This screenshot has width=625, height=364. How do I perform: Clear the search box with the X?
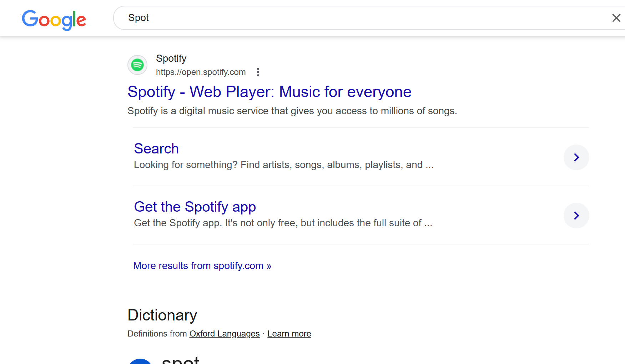[x=616, y=18]
